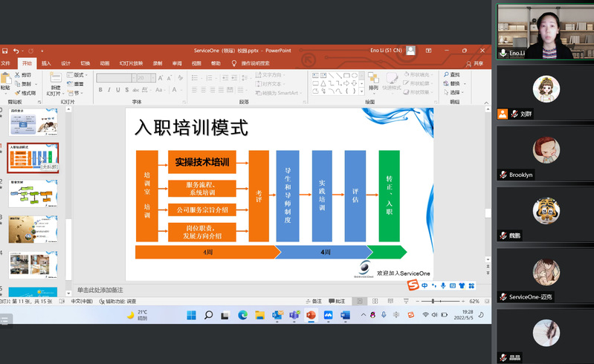The image size is (594, 364).
Task: Click the notes area '单击此处添加备注'
Action: (x=100, y=290)
